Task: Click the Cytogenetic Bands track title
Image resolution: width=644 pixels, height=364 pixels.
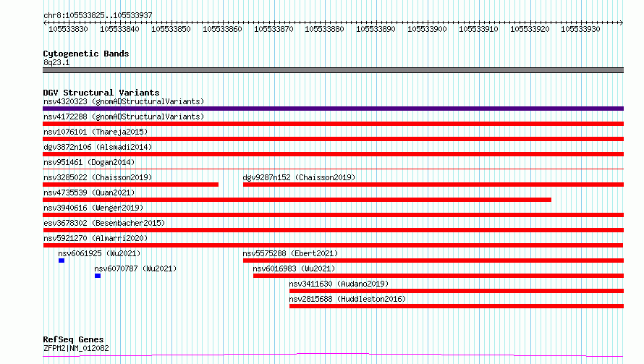Action: [86, 54]
